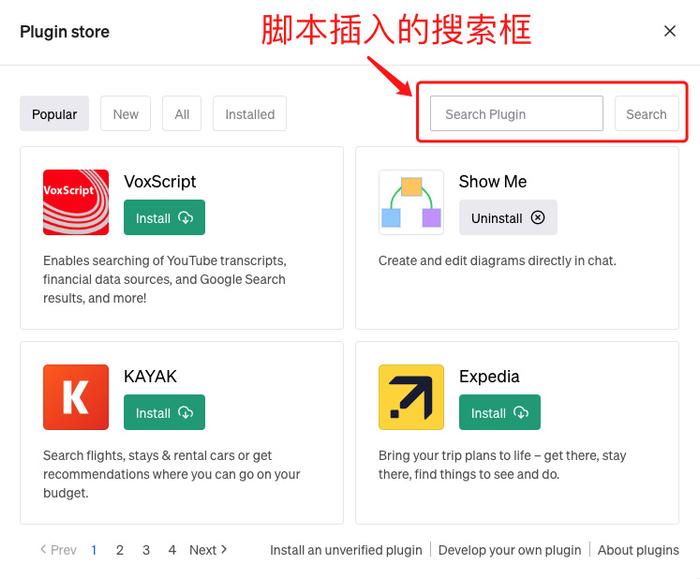Click the KAYAK plugin logo

pos(76,397)
